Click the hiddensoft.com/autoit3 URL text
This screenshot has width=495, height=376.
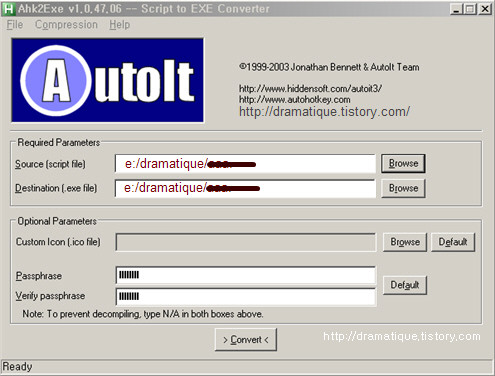click(310, 89)
